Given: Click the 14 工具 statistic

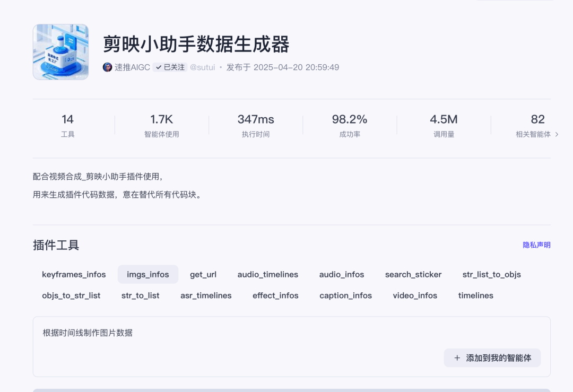Looking at the screenshot, I should click(67, 125).
